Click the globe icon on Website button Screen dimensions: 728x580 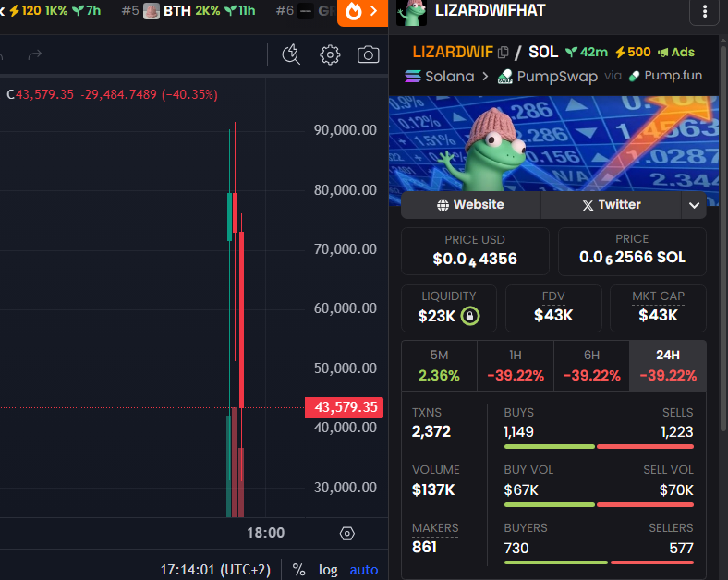click(443, 205)
